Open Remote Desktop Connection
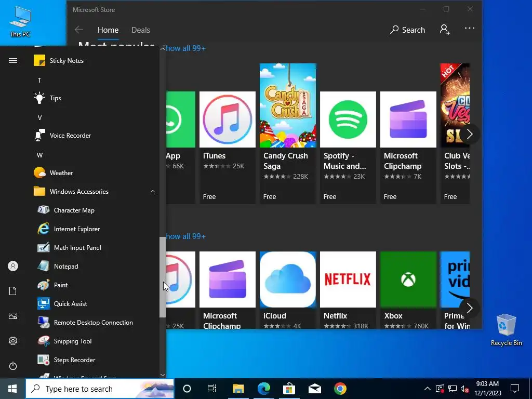Screen dimensions: 532x399 click(95, 322)
